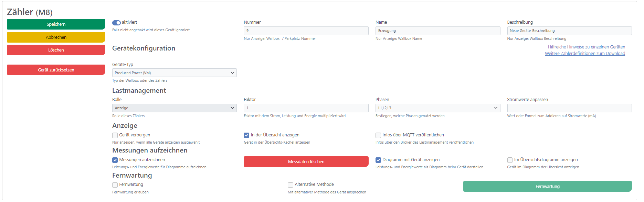Uncheck In der Übersicht anzeigen
Image resolution: width=644 pixels, height=202 pixels.
246,135
